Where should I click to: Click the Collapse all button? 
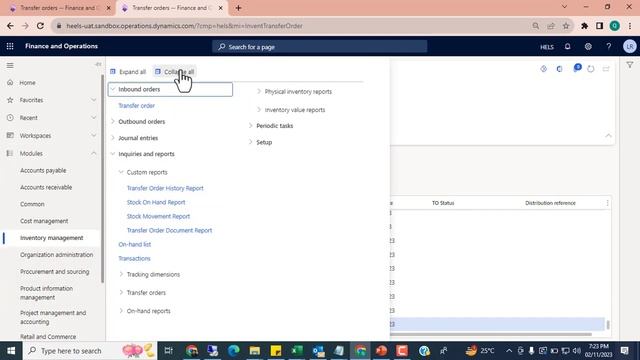point(174,72)
